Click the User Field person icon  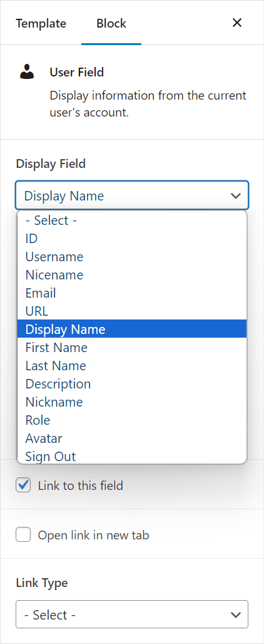(x=27, y=71)
